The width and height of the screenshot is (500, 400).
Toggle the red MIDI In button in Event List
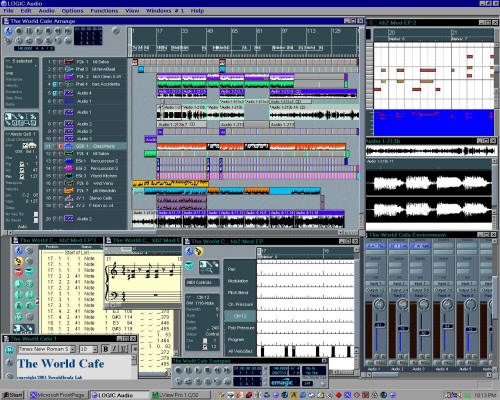tap(19, 272)
